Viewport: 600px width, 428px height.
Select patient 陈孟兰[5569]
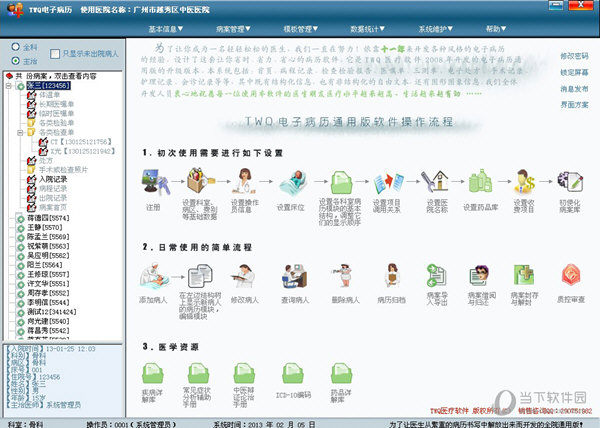click(x=48, y=237)
